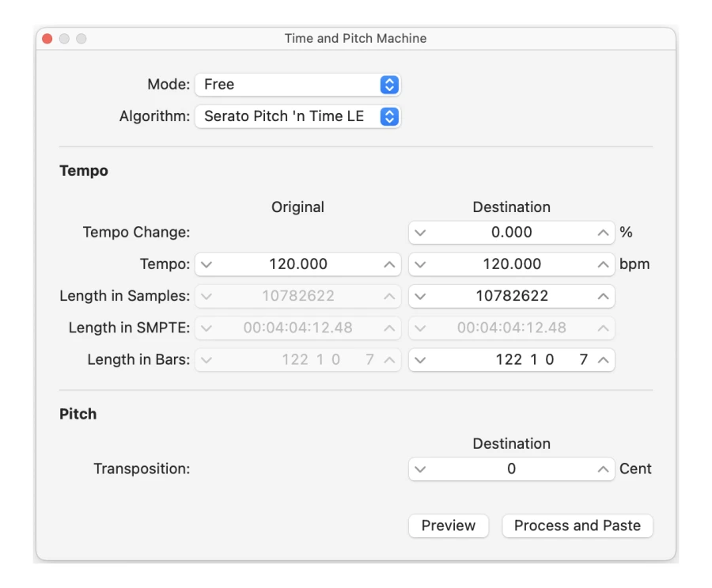Decrease destination Length in Samples
This screenshot has height=588, width=712.
pyautogui.click(x=421, y=296)
